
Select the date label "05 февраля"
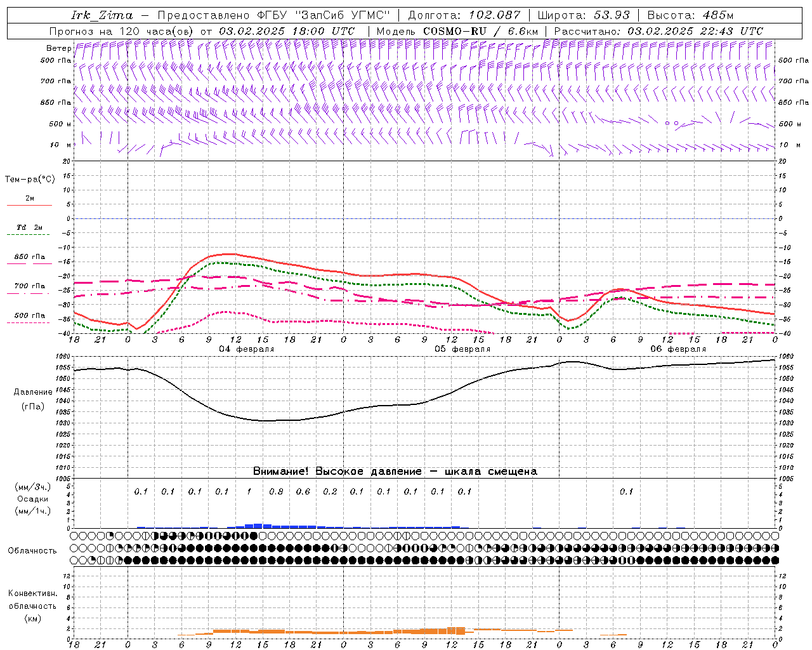pos(462,349)
